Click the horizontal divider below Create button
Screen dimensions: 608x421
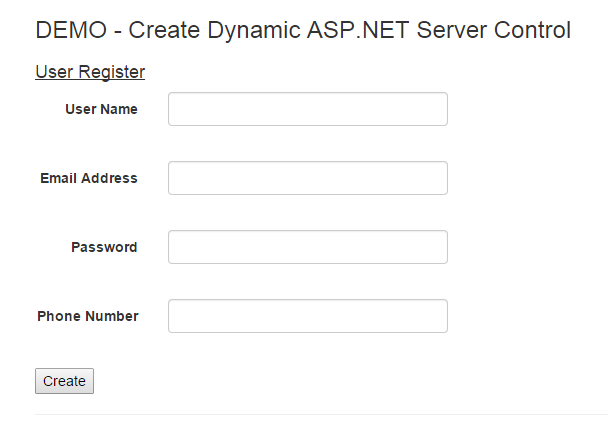tap(320, 414)
